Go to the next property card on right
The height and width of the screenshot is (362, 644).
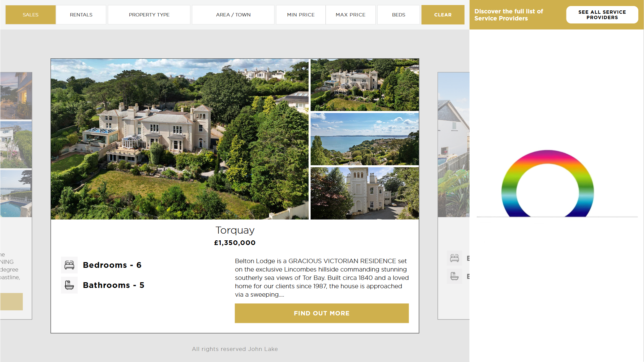tap(453, 196)
